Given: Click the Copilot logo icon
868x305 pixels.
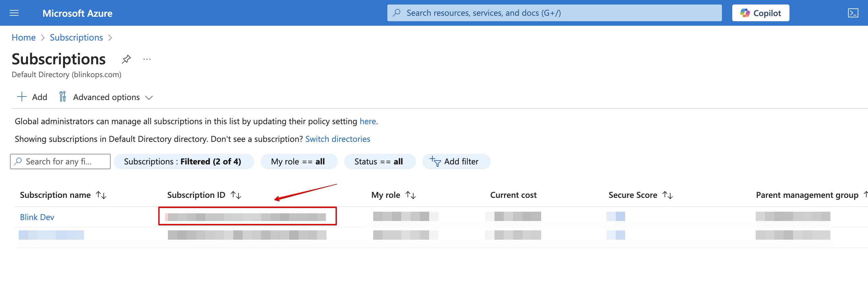Looking at the screenshot, I should (x=745, y=13).
